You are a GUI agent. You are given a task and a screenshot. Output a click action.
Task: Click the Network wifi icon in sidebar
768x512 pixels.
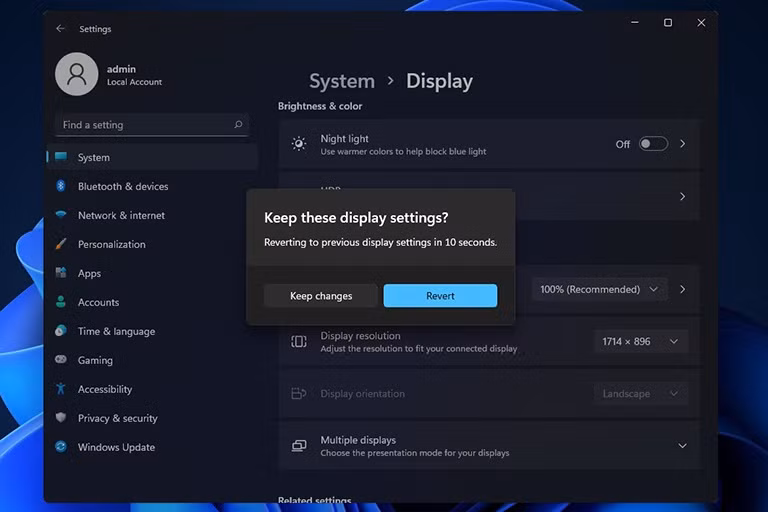point(61,215)
